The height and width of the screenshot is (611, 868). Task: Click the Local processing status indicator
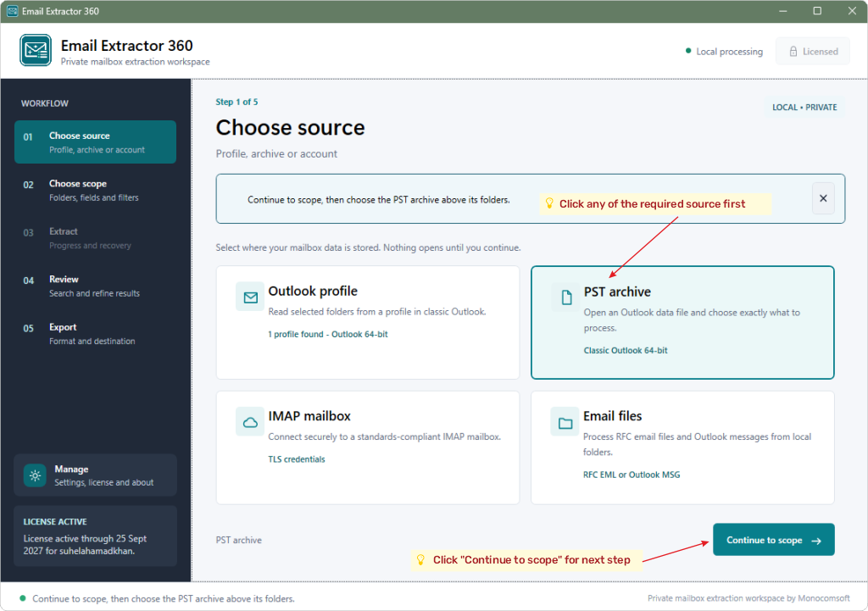[724, 52]
